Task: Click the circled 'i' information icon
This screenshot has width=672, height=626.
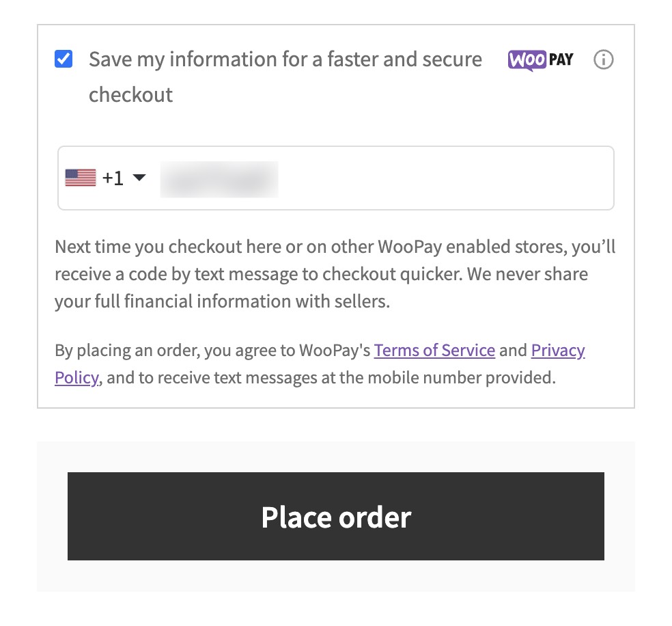Action: click(604, 60)
